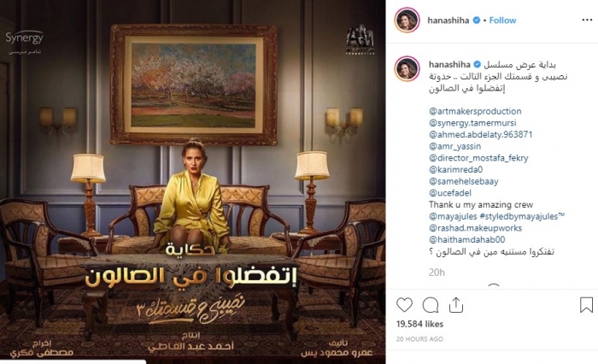
Task: Open the @haithamdahab00 mention
Action: pos(466,239)
